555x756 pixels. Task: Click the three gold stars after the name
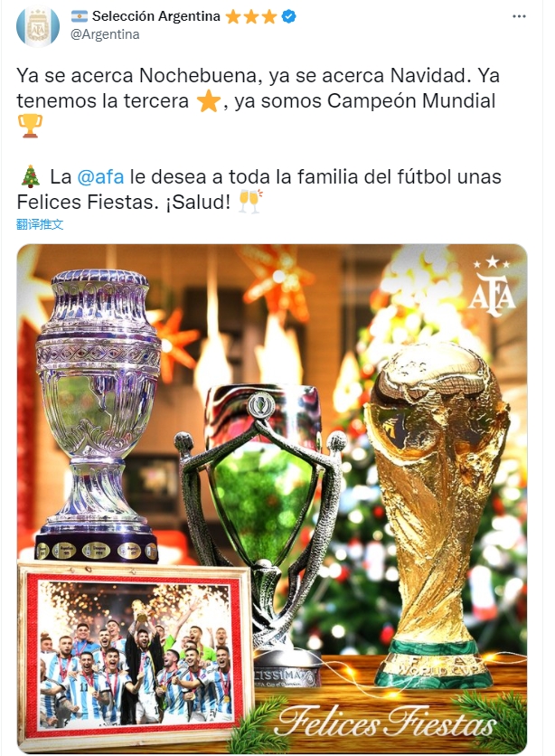point(251,17)
